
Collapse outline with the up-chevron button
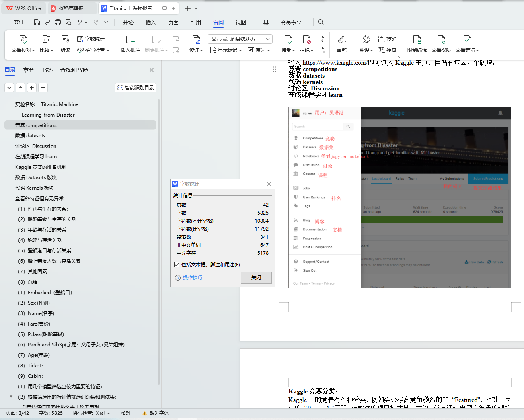click(x=21, y=88)
